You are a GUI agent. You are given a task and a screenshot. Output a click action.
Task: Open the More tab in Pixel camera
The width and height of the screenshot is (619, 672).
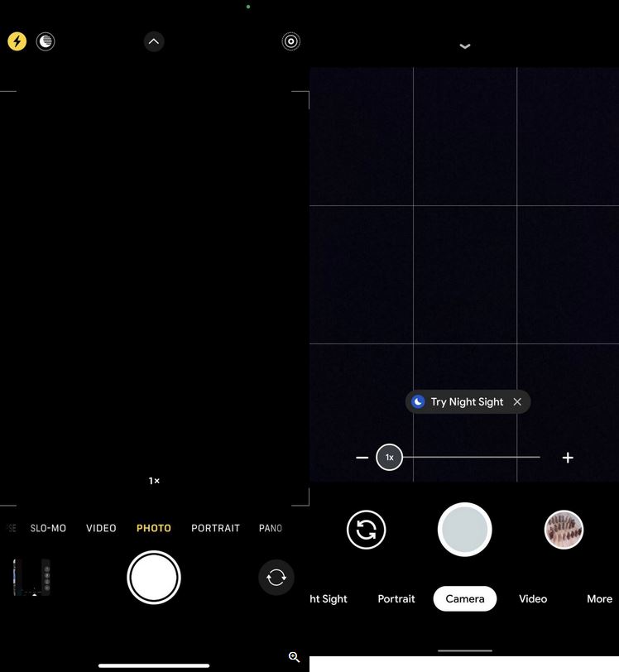coord(599,599)
